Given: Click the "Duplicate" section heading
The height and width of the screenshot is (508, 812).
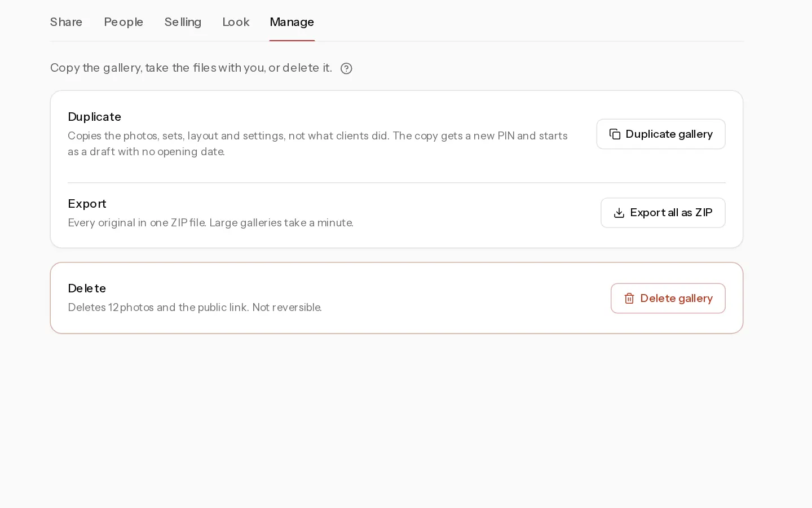Looking at the screenshot, I should 94,117.
